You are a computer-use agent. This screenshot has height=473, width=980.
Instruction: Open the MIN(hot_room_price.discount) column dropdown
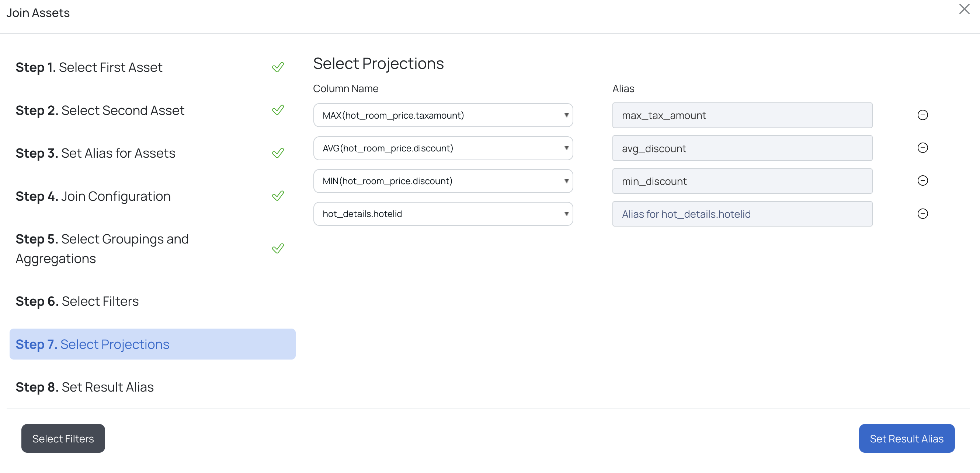pyautogui.click(x=443, y=181)
